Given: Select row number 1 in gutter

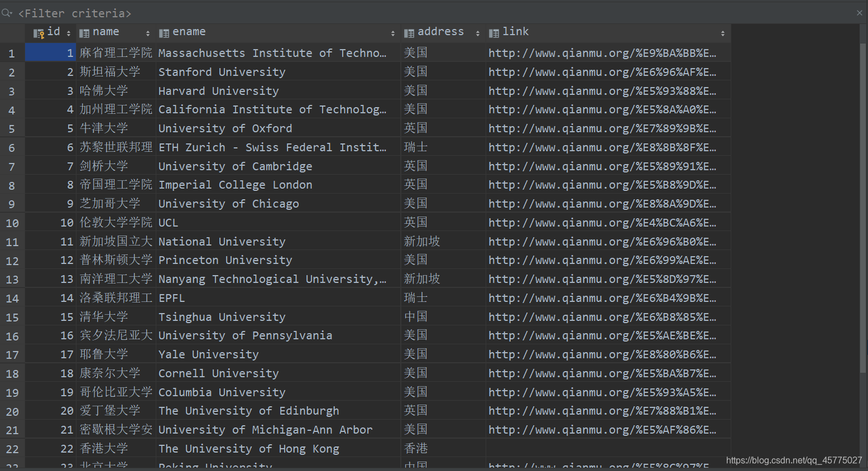Looking at the screenshot, I should click(12, 54).
